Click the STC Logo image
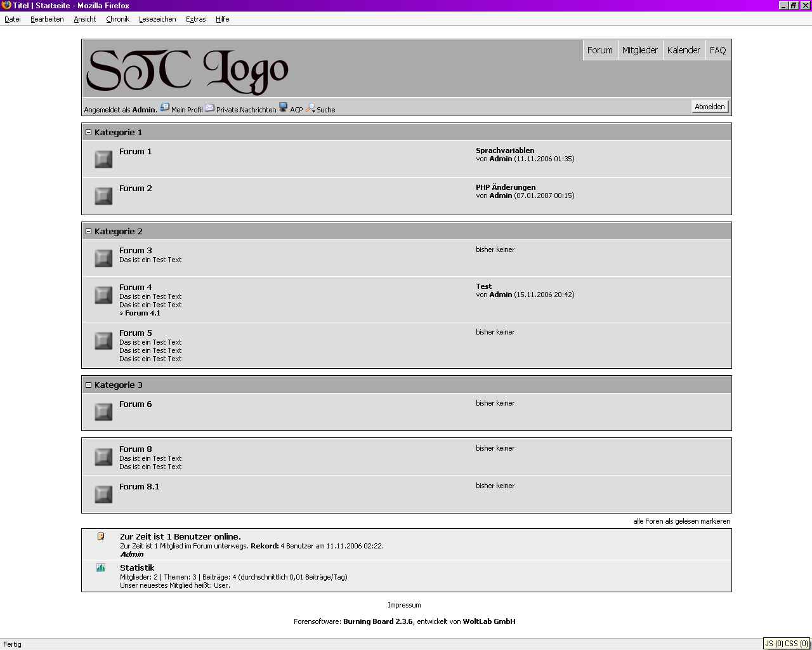Viewport: 812px width, 650px height. coord(187,70)
